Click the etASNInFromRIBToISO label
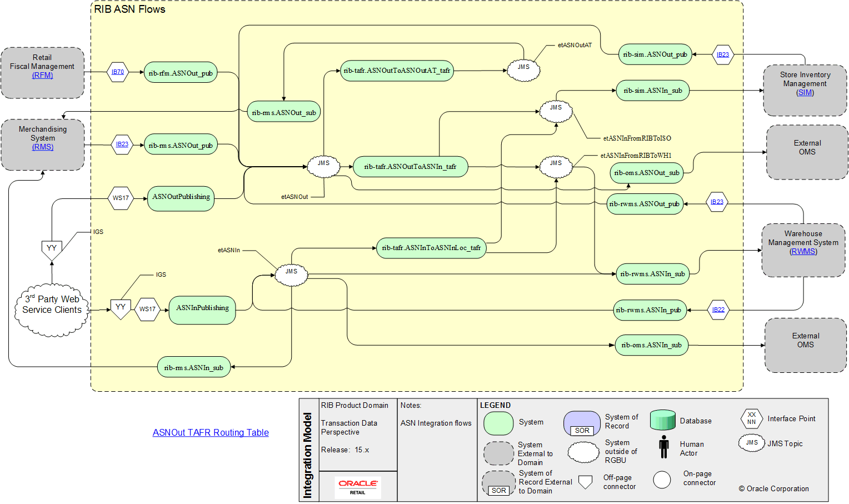The width and height of the screenshot is (849, 504). point(637,138)
